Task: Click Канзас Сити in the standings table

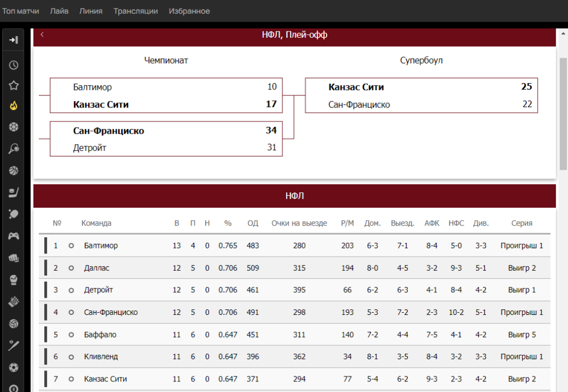Action: pyautogui.click(x=105, y=379)
